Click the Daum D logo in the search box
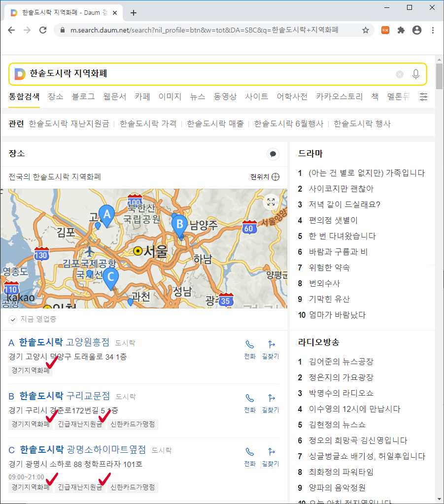This screenshot has height=504, width=444. [20, 74]
